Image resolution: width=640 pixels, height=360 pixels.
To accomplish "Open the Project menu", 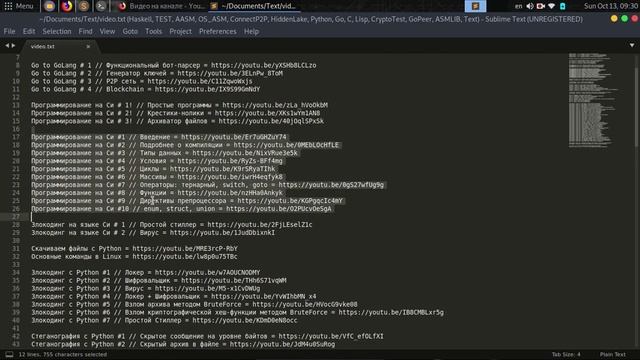I will tap(180, 31).
